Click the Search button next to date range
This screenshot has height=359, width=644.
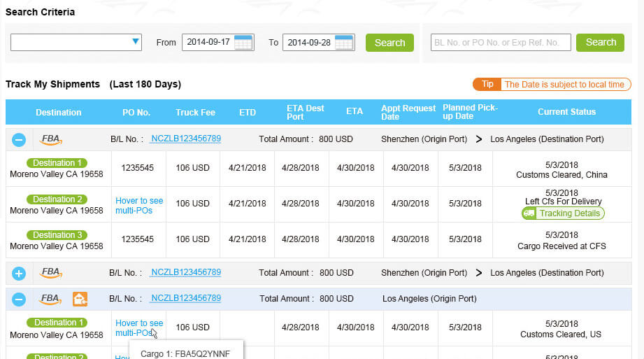[x=389, y=43]
